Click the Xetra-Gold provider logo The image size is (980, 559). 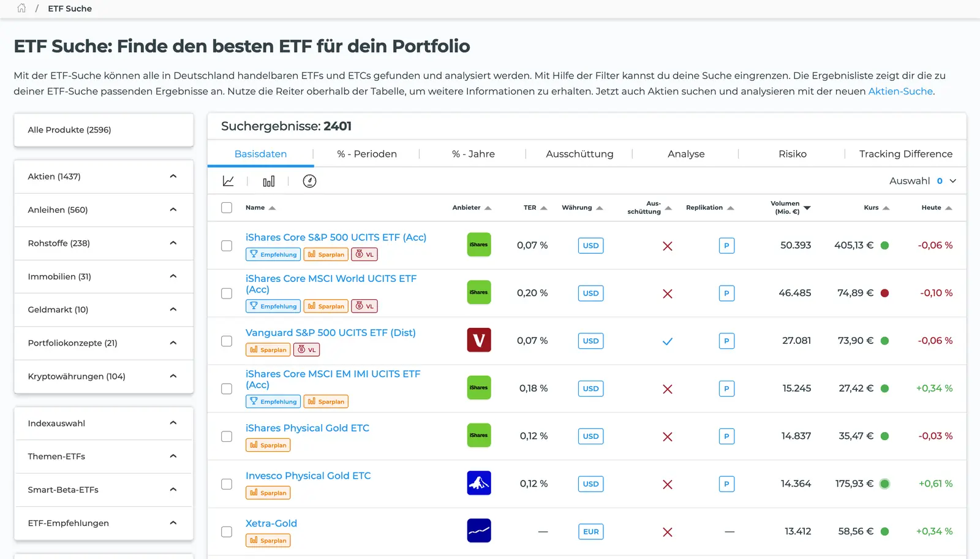(x=479, y=531)
